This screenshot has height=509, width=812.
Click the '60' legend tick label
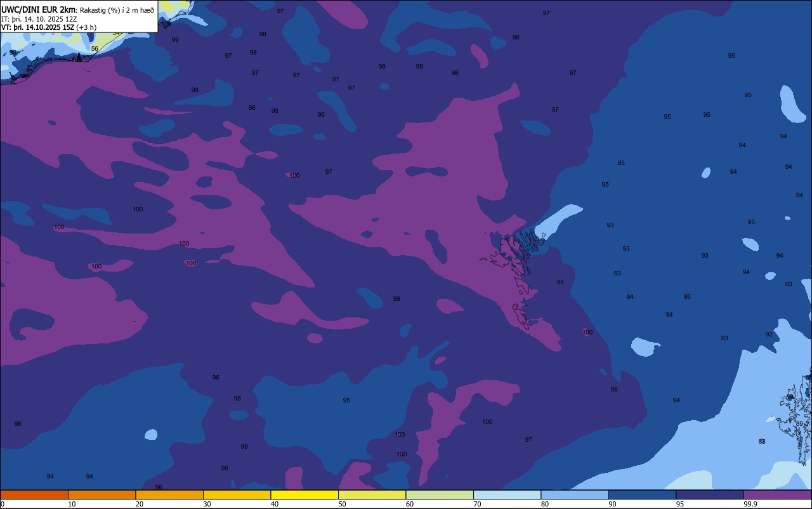(x=410, y=504)
